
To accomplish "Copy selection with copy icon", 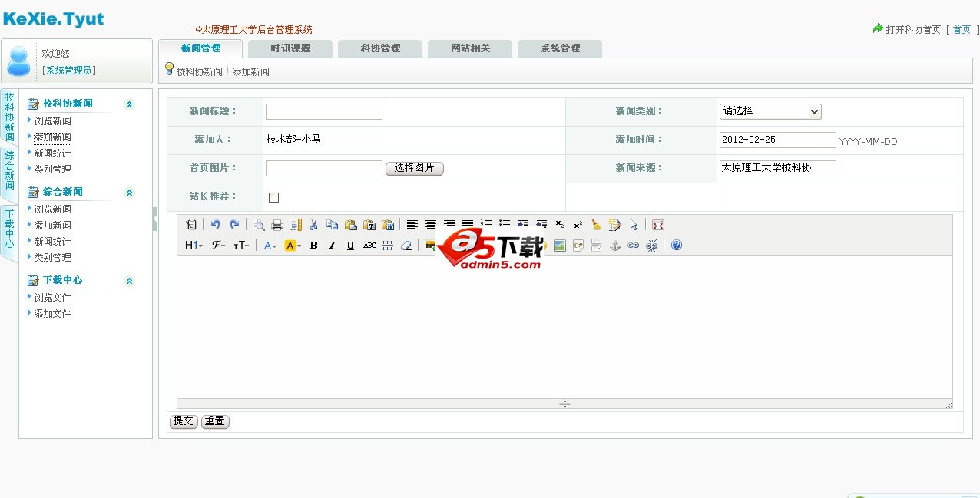I will [333, 225].
